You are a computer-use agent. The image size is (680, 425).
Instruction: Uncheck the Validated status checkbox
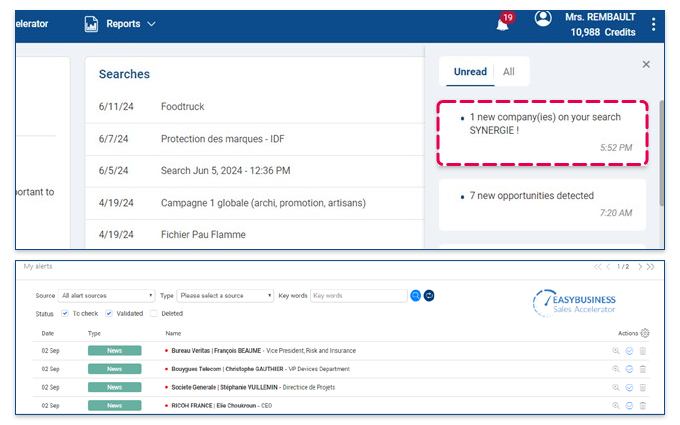(109, 313)
